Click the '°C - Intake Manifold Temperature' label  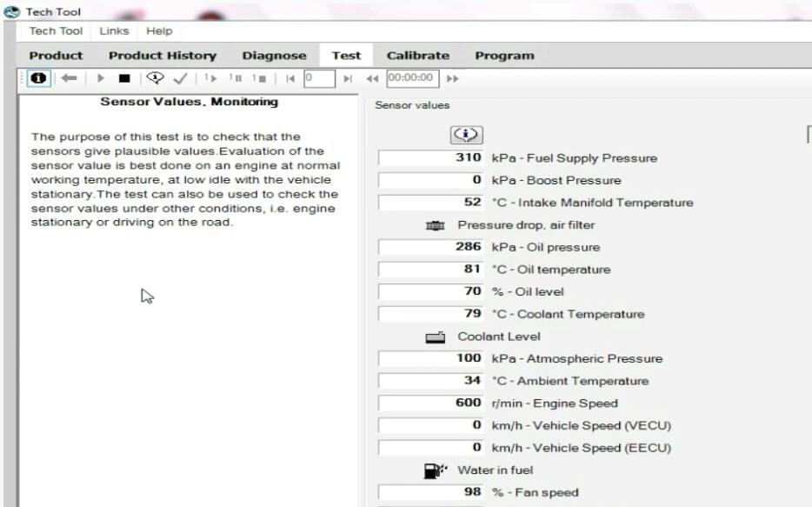[x=592, y=203]
